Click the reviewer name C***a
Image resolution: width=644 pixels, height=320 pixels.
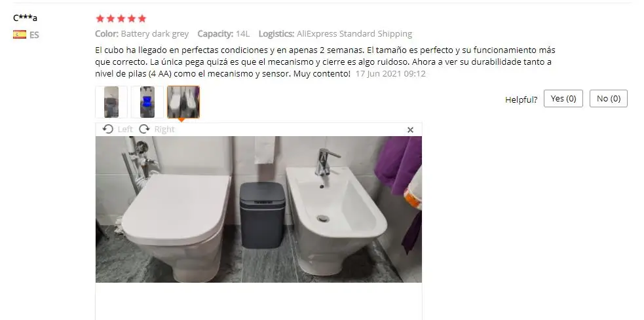click(x=25, y=18)
